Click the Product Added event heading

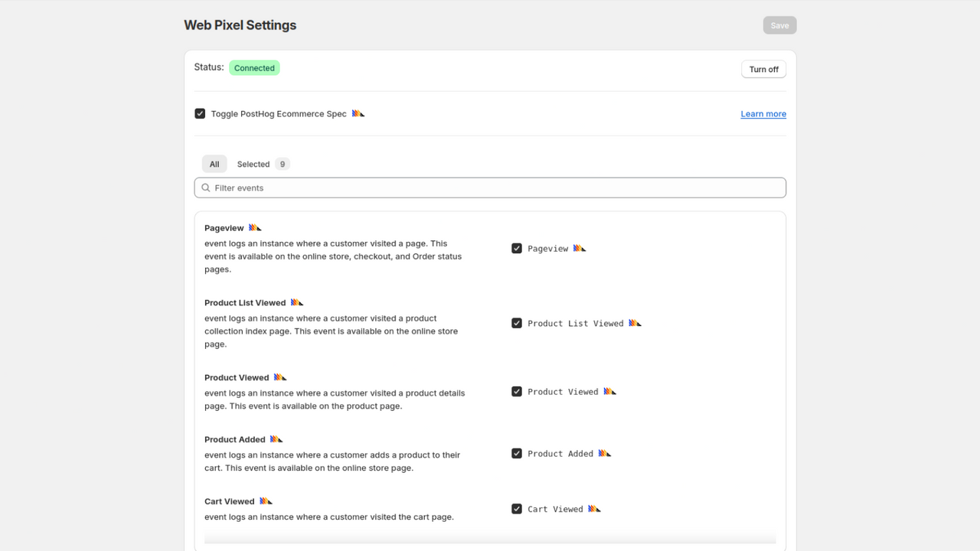pyautogui.click(x=235, y=440)
